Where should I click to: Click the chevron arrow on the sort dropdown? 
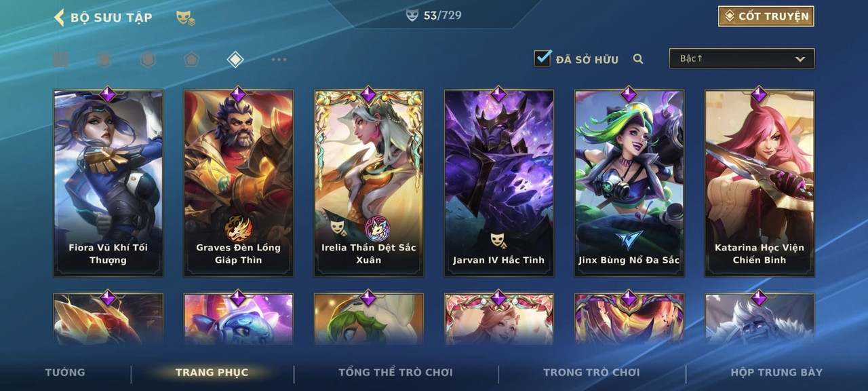click(800, 60)
